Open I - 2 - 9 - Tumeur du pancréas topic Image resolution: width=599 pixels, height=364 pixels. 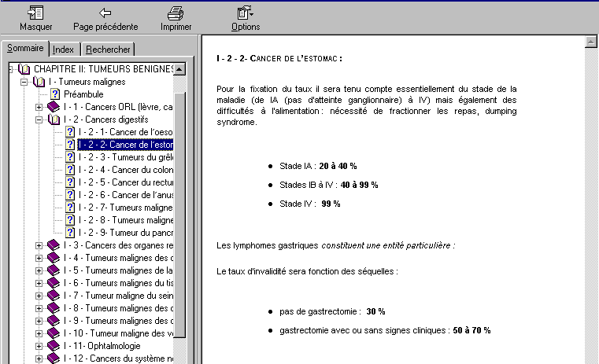click(125, 233)
